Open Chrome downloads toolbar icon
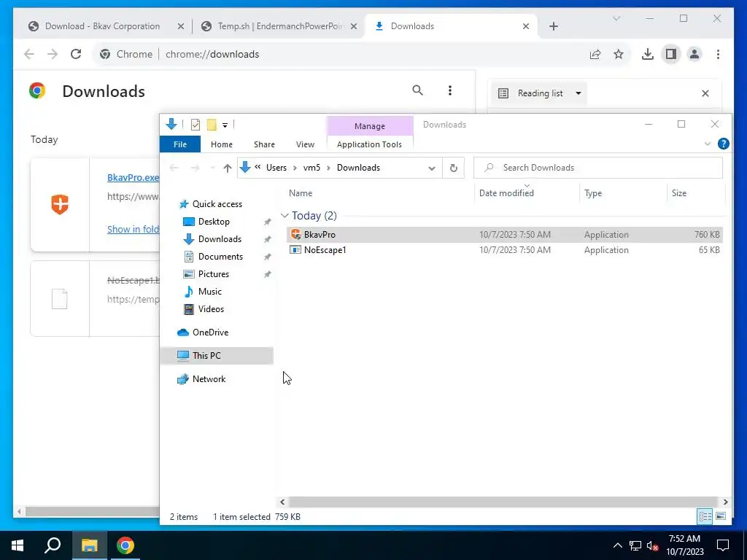This screenshot has height=560, width=747. [648, 54]
